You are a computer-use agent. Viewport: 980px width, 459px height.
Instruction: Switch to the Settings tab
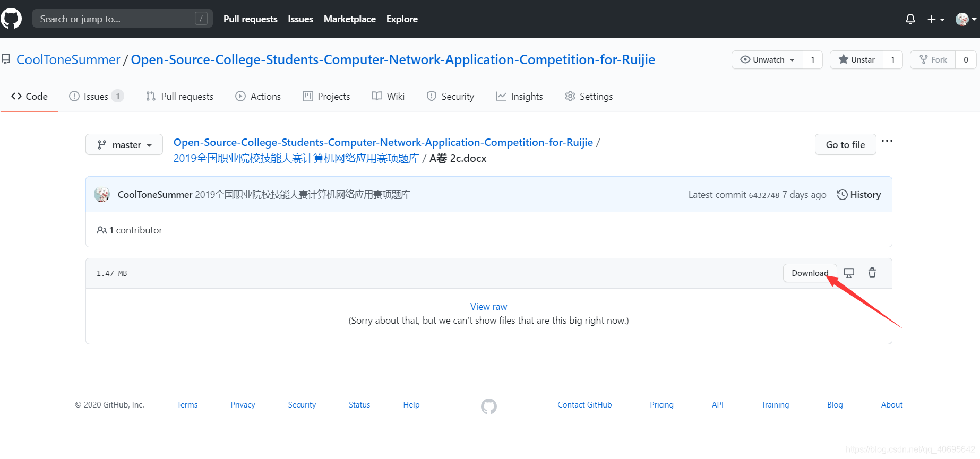589,97
